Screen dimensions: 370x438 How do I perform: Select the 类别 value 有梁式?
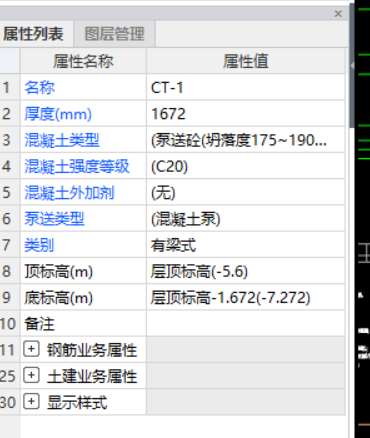(x=246, y=245)
